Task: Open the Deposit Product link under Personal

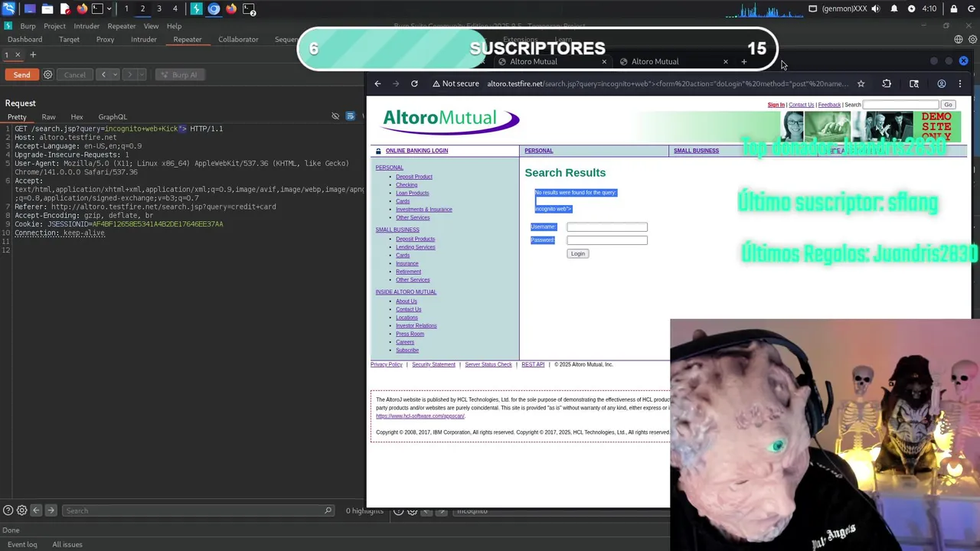Action: point(414,177)
